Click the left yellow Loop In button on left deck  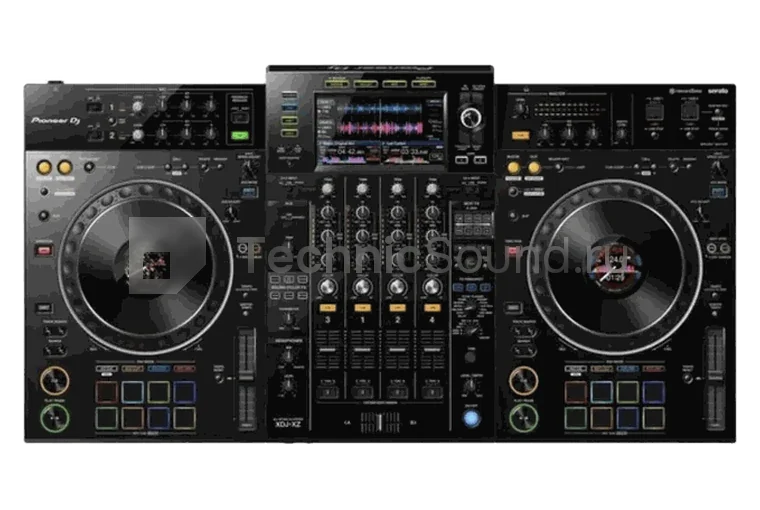[x=44, y=168]
